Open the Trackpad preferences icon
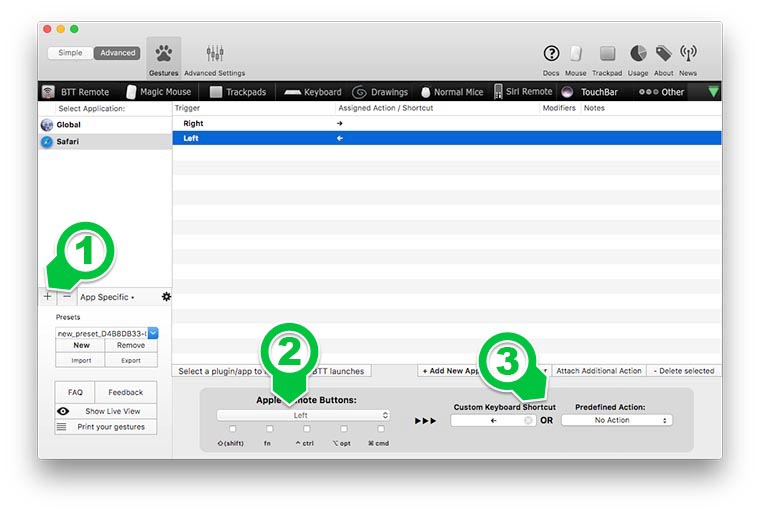The width and height of the screenshot is (760, 513). (607, 58)
